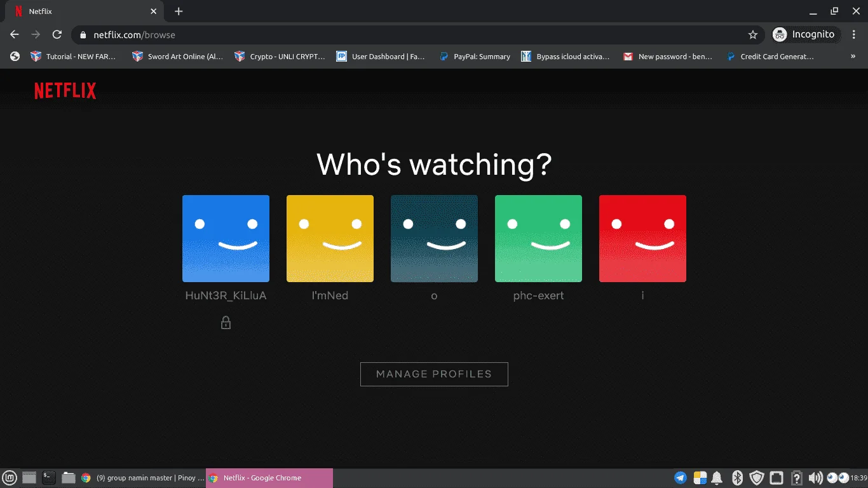
Task: Open volume control in tray
Action: [815, 478]
